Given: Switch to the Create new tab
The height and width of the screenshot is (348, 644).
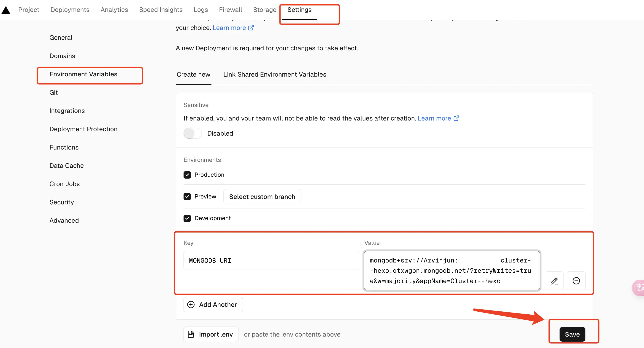Looking at the screenshot, I should coord(193,74).
